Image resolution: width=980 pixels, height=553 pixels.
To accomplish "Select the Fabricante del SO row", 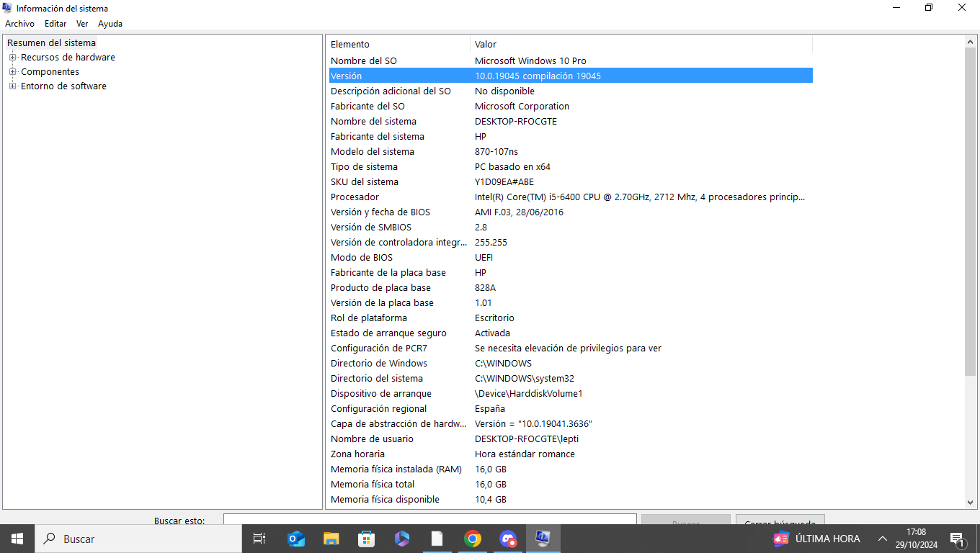I will click(x=571, y=107).
